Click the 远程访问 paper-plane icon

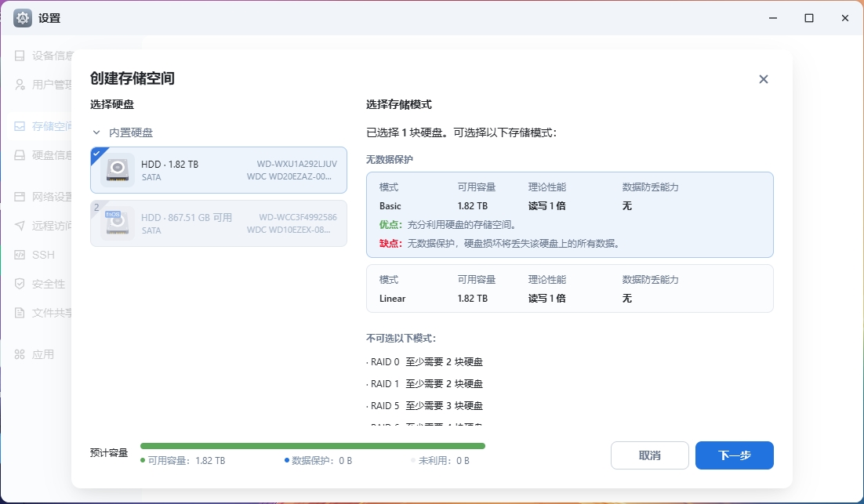point(20,226)
